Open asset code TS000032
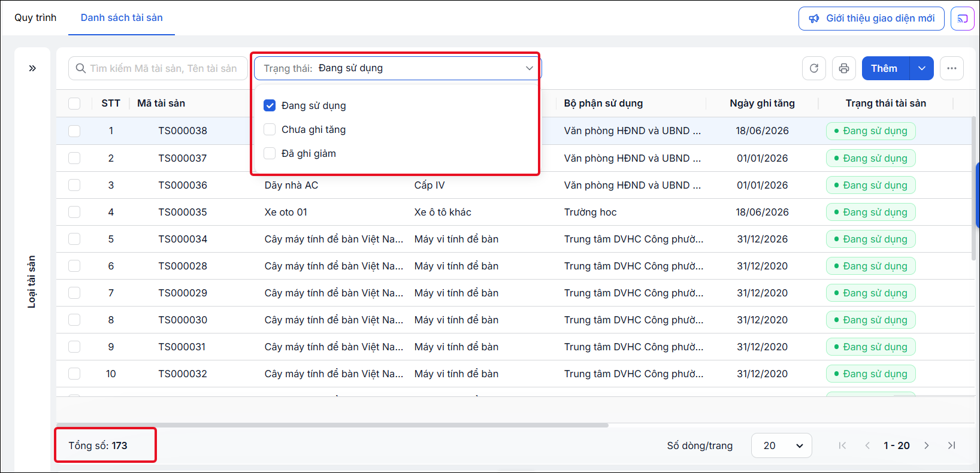 tap(183, 374)
